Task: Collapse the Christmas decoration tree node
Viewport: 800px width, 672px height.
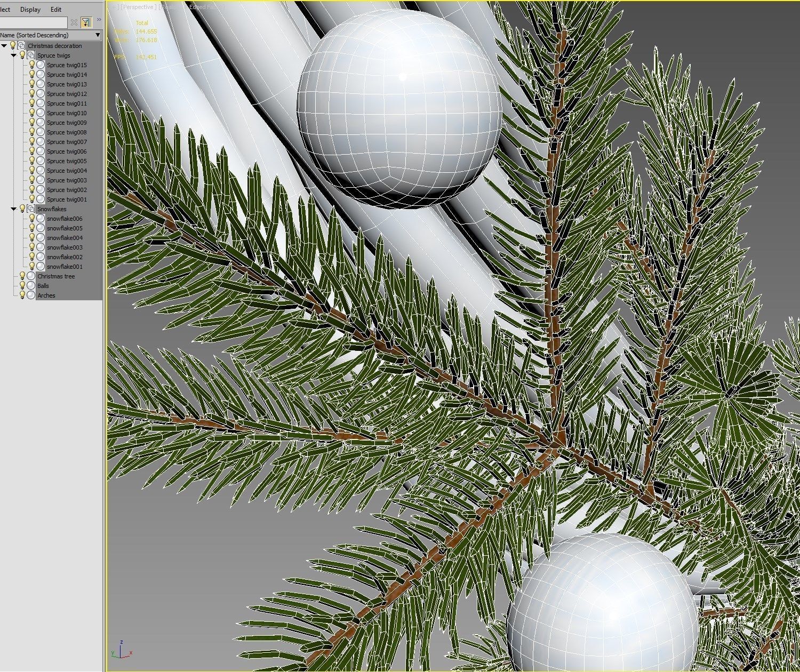Action: tap(4, 46)
